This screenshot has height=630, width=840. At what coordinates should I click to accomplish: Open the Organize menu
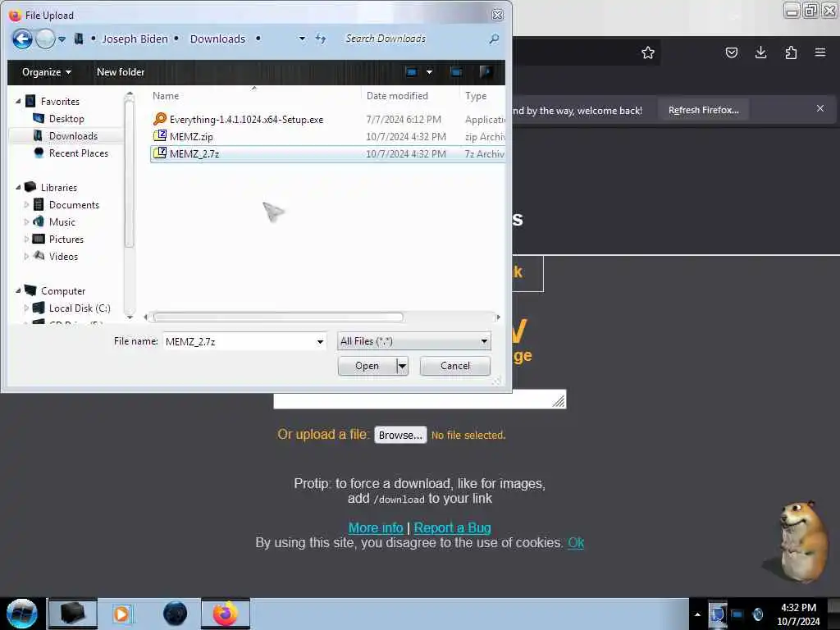47,72
